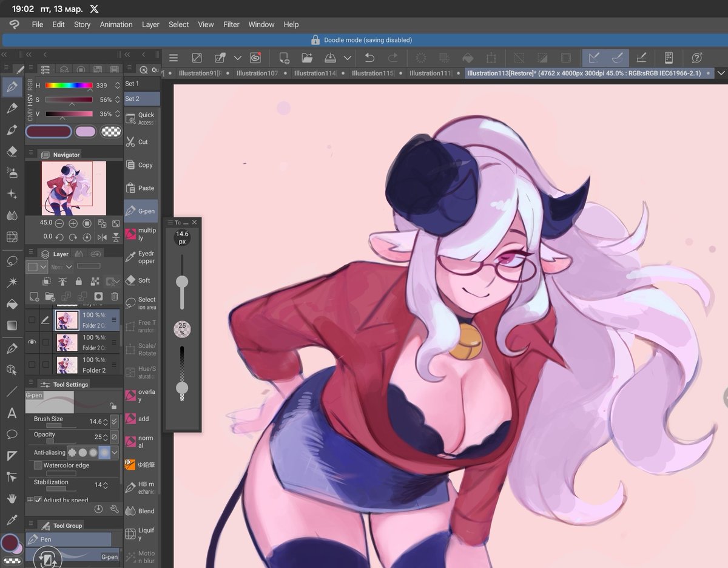Select the Gradient tool
The image size is (728, 568).
(x=12, y=326)
